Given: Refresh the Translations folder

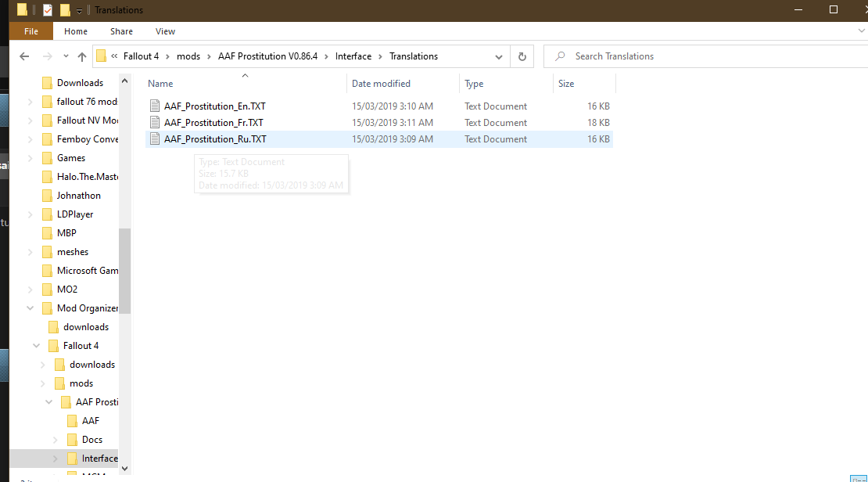Looking at the screenshot, I should 522,56.
